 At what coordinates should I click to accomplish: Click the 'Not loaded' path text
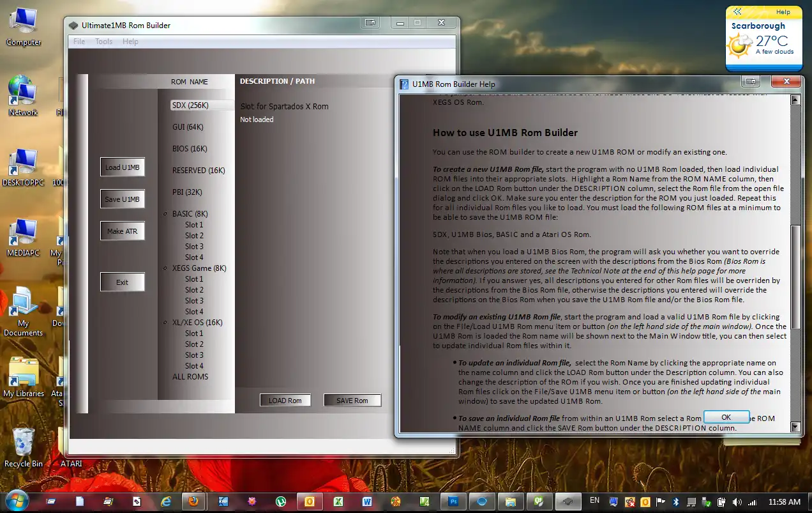coord(257,119)
